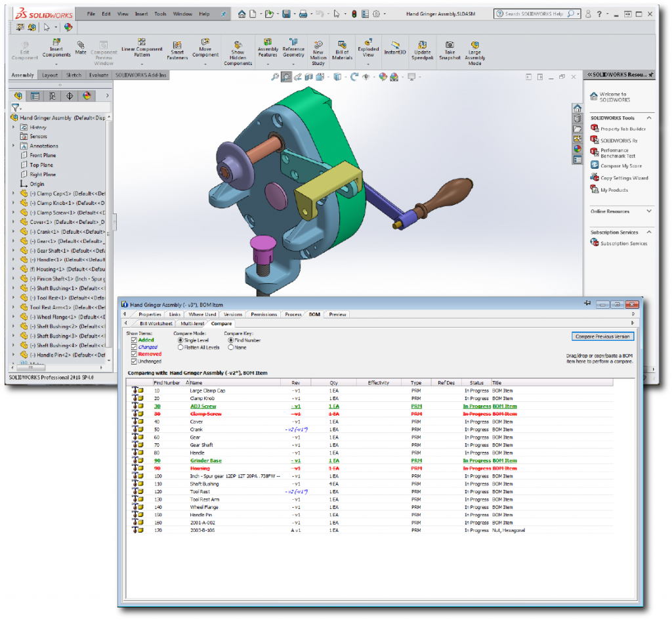This screenshot has height=620, width=672.
Task: Select Find Number compare key
Action: pyautogui.click(x=230, y=340)
